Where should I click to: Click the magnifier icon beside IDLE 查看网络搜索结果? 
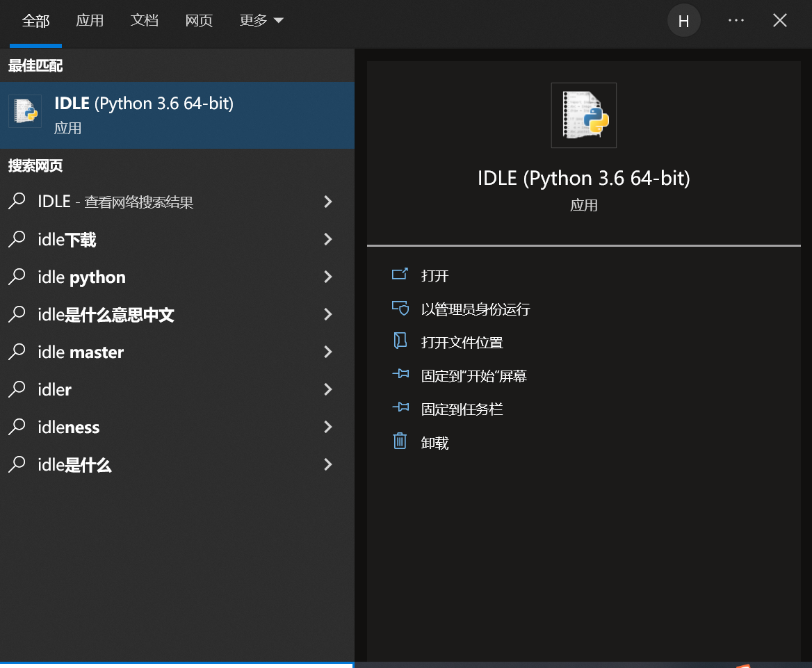point(17,201)
